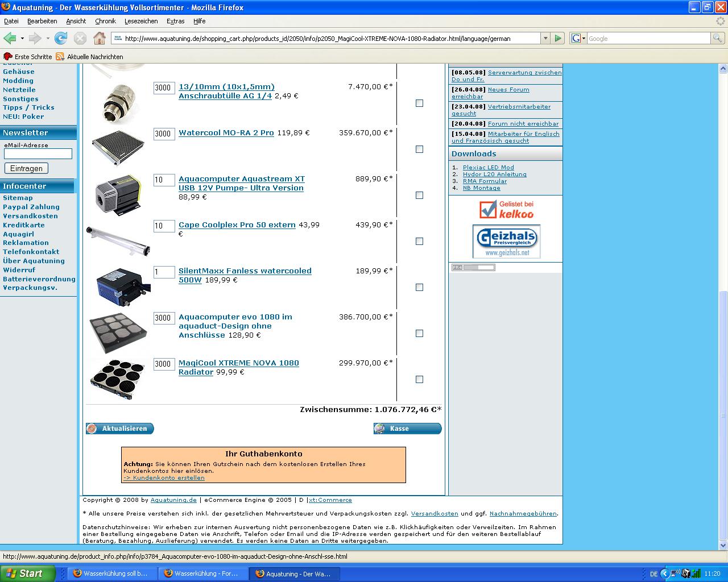Open the Windows Start button

tap(27, 573)
